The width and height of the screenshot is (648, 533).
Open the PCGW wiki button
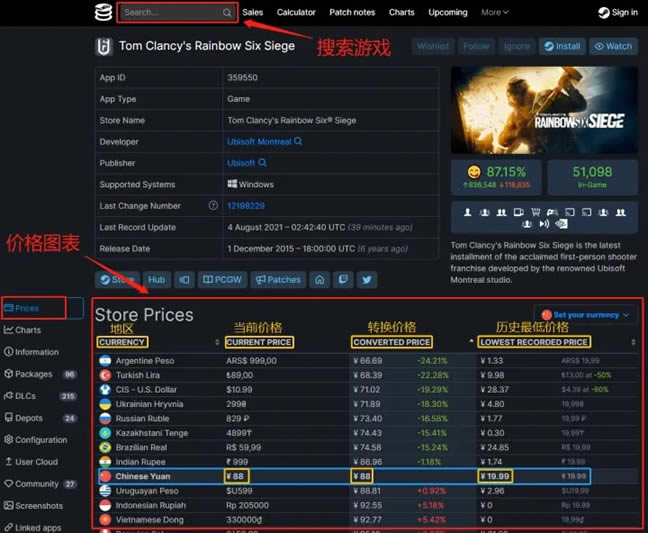point(222,280)
